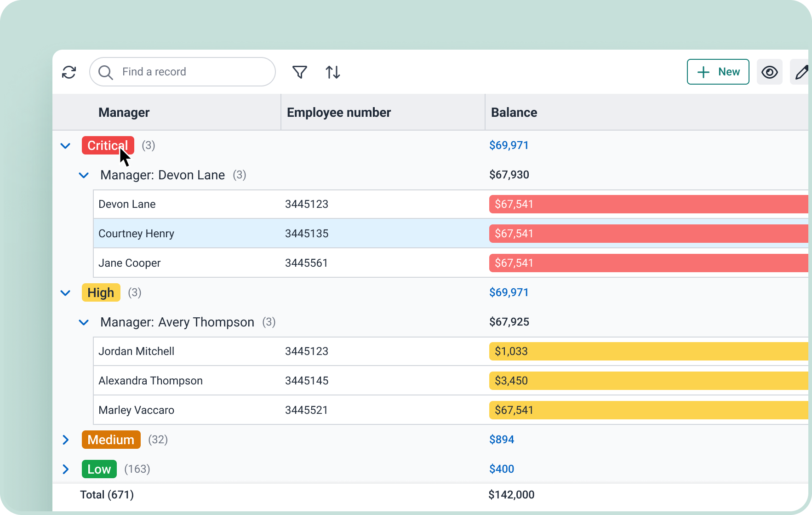The image size is (812, 515).
Task: Toggle the eye visibility button
Action: (x=769, y=72)
